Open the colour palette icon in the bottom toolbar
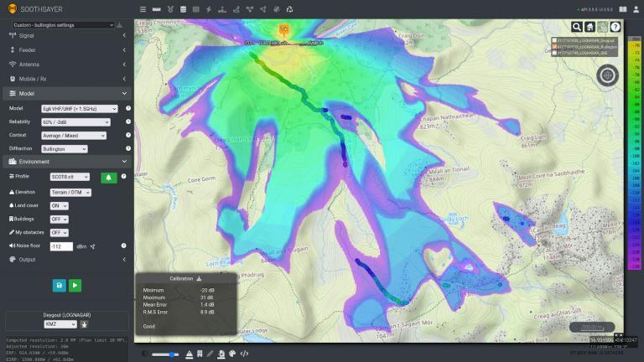 click(232, 354)
